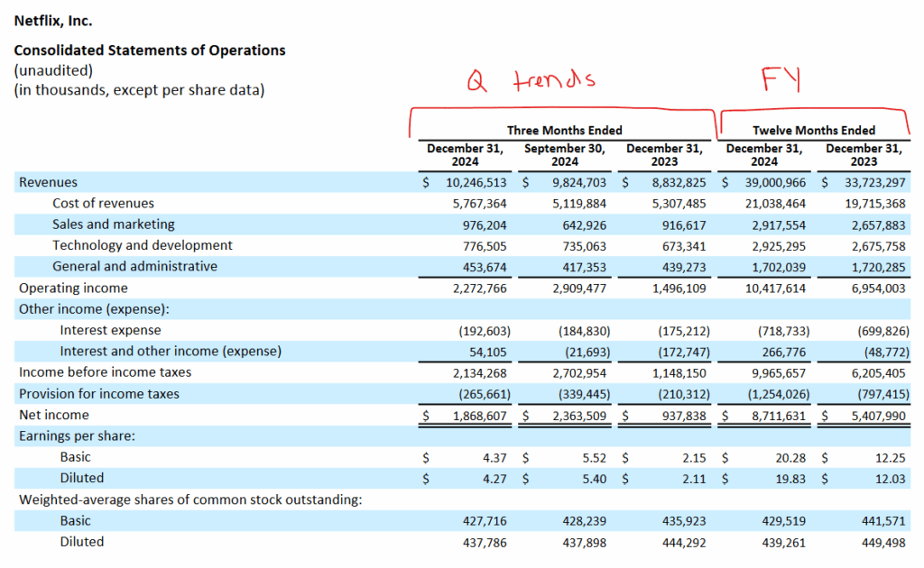The image size is (924, 568).
Task: Select the revenues value 10,246,513
Action: 476,183
